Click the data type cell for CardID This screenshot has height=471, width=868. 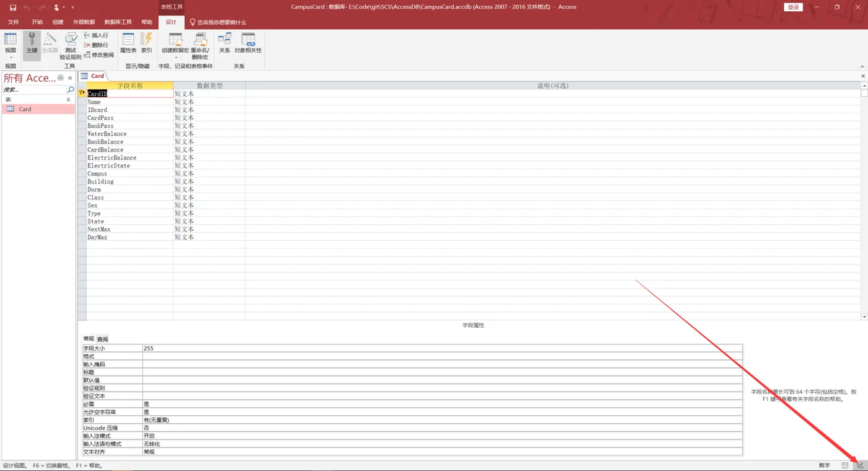point(210,94)
